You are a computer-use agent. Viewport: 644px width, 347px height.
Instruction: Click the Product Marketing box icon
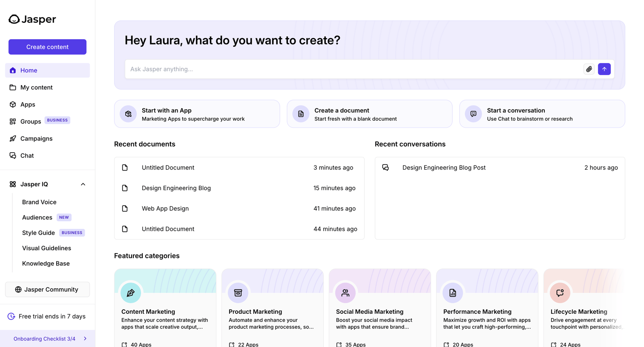238,293
